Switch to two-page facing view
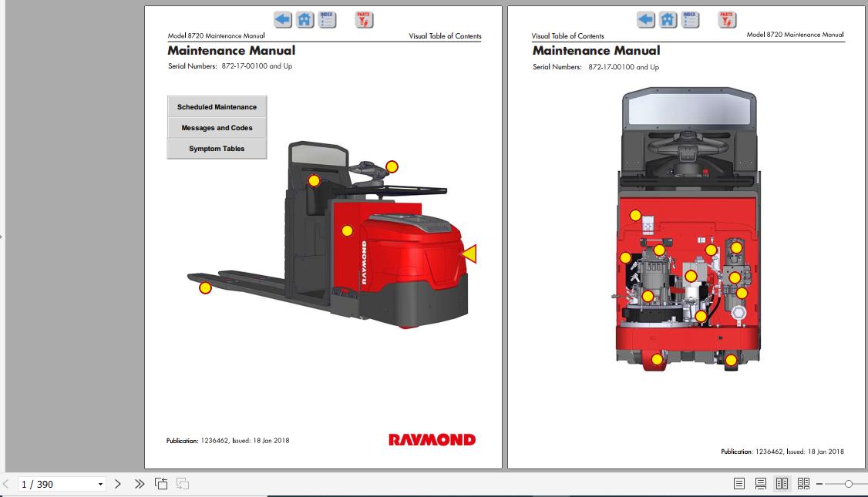The image size is (868, 497). coord(782,484)
